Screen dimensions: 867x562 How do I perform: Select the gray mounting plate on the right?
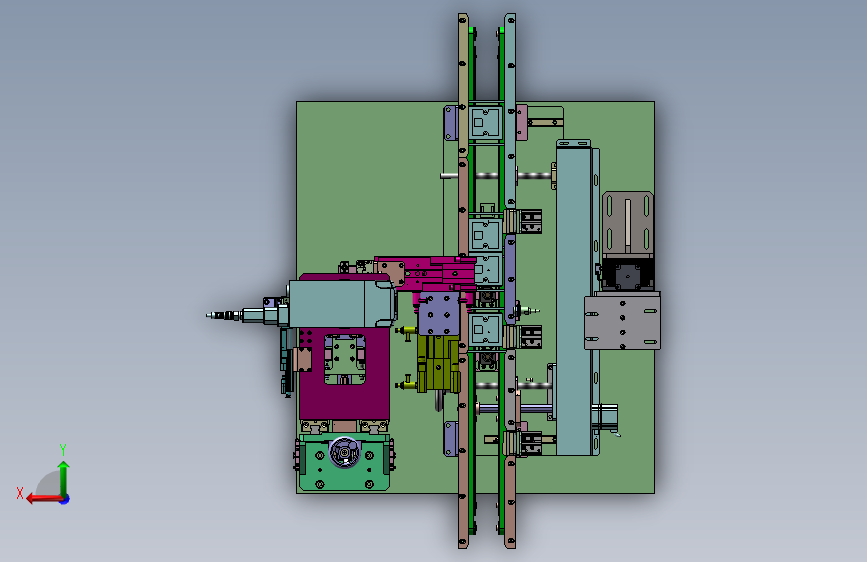pyautogui.click(x=623, y=321)
